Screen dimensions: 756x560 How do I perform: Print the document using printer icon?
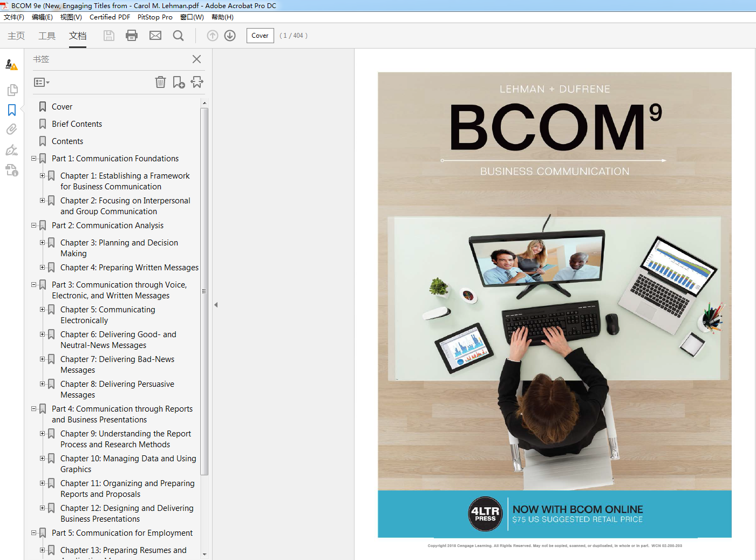(x=132, y=36)
